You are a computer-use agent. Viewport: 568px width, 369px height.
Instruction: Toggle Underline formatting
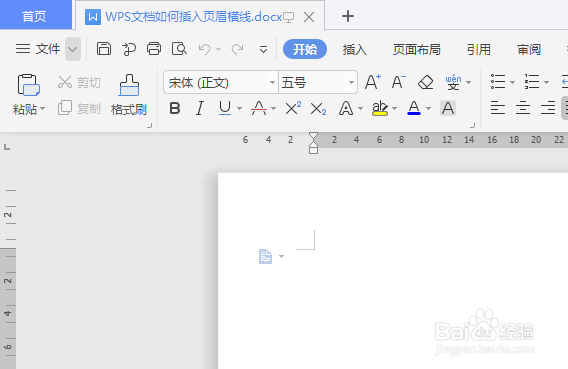pyautogui.click(x=225, y=108)
